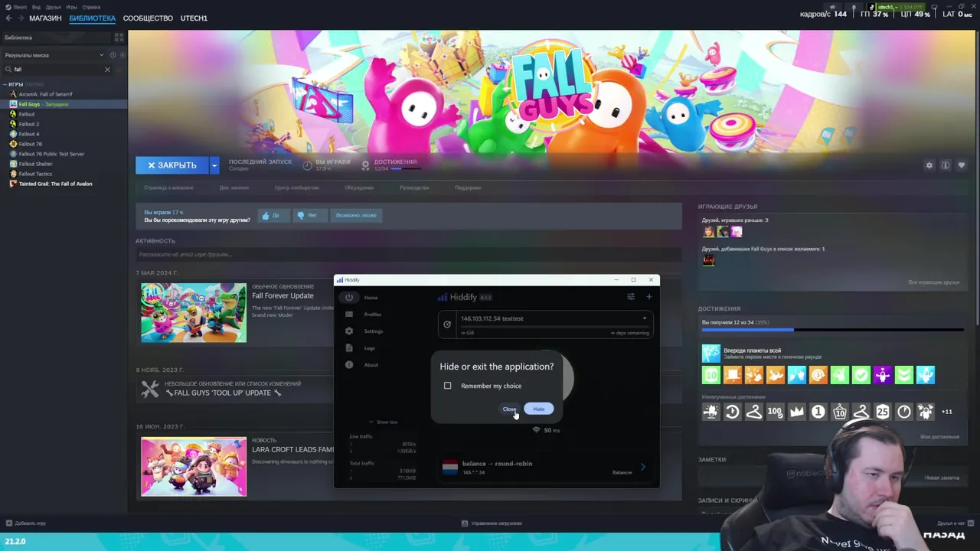Click Close in the Hiddify dialog
The height and width of the screenshot is (551, 980).
click(509, 409)
